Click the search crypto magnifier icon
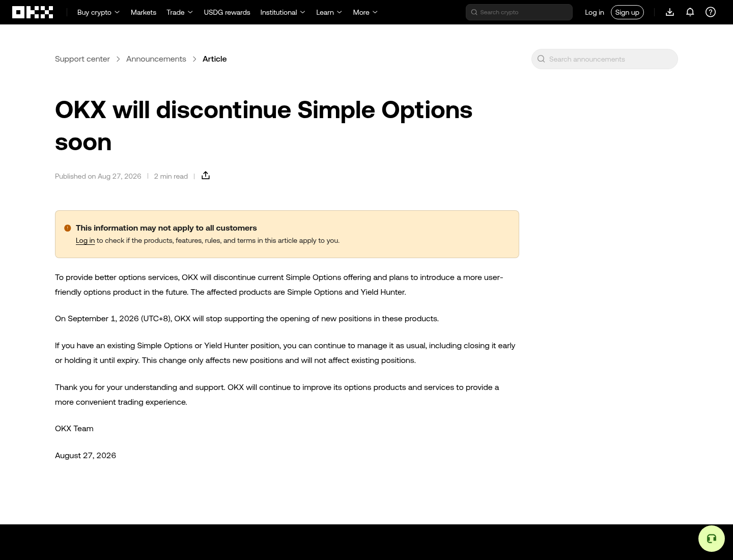This screenshot has width=733, height=560. pos(474,12)
